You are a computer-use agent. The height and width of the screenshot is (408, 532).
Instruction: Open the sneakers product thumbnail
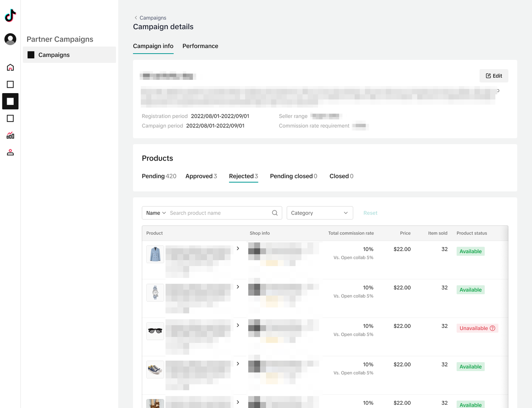point(155,369)
